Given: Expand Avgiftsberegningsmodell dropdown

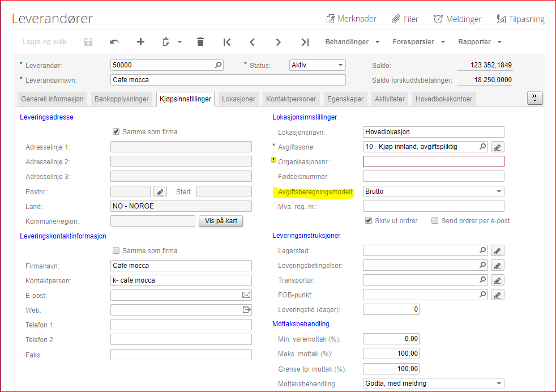Looking at the screenshot, I should [499, 191].
